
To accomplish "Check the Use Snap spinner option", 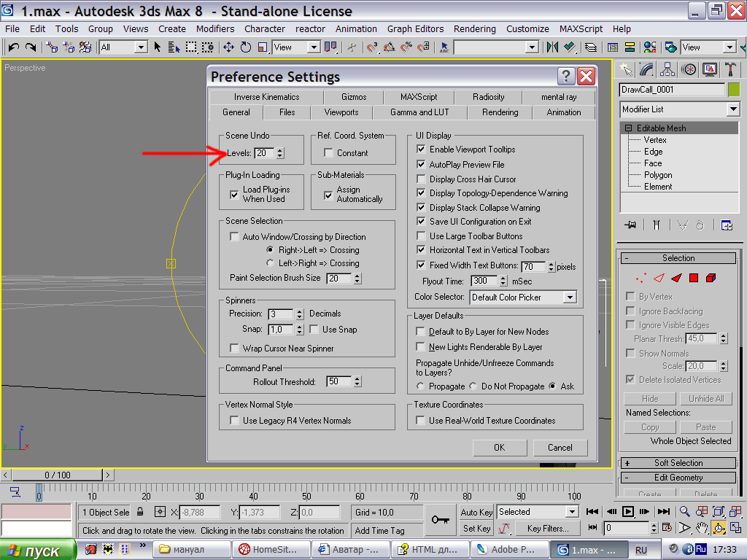I will [x=314, y=329].
